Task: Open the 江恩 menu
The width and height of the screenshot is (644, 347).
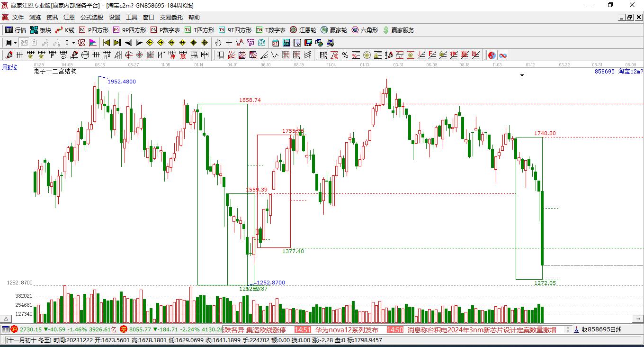Action: click(x=69, y=18)
